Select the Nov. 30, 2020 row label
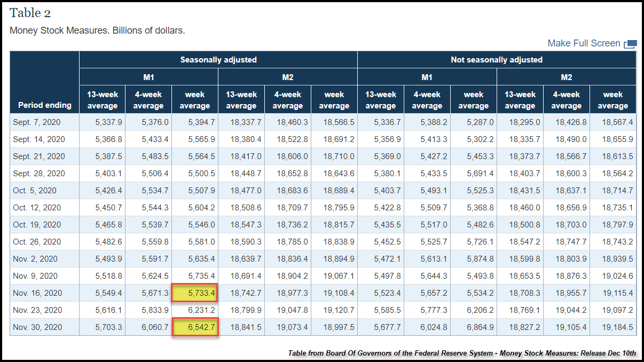 [37, 327]
